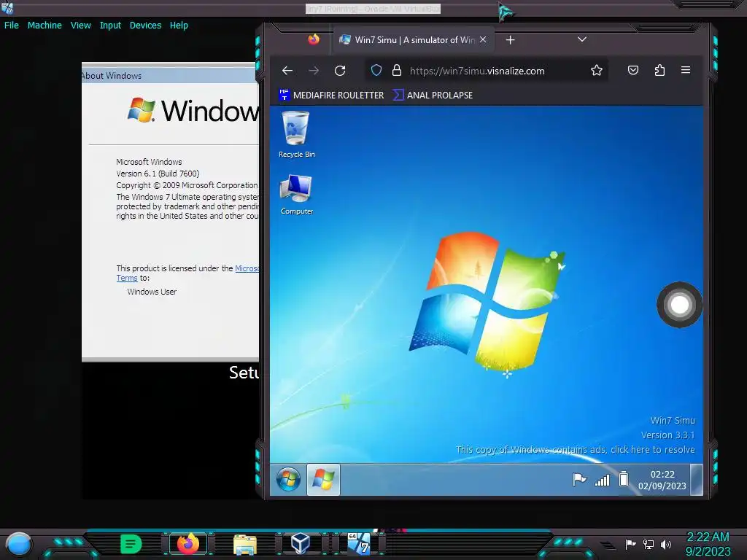Viewport: 747px width, 560px height.
Task: Switch to the running Windows 7 VM
Action: (x=358, y=544)
